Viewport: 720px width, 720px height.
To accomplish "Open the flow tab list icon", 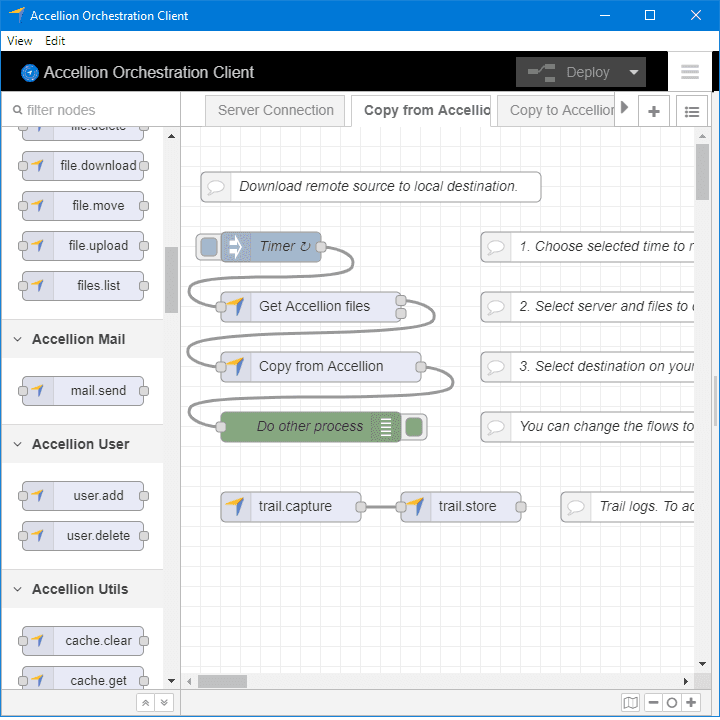I will [x=692, y=111].
